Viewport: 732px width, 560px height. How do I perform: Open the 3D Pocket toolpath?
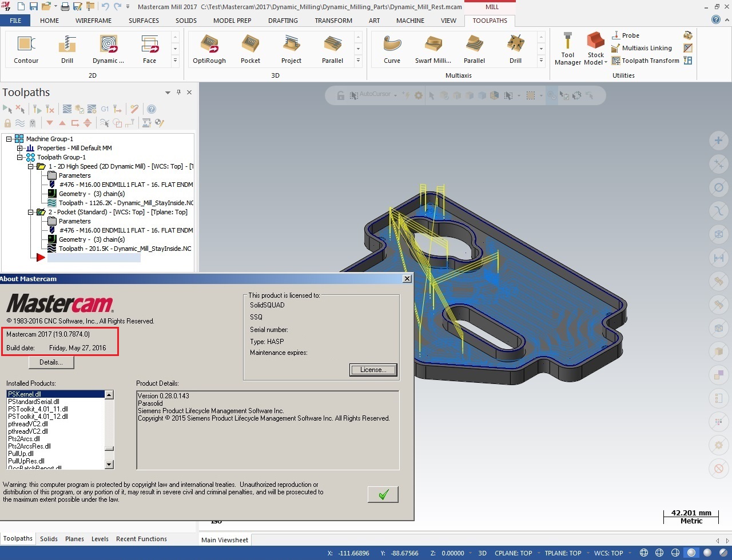[250, 49]
